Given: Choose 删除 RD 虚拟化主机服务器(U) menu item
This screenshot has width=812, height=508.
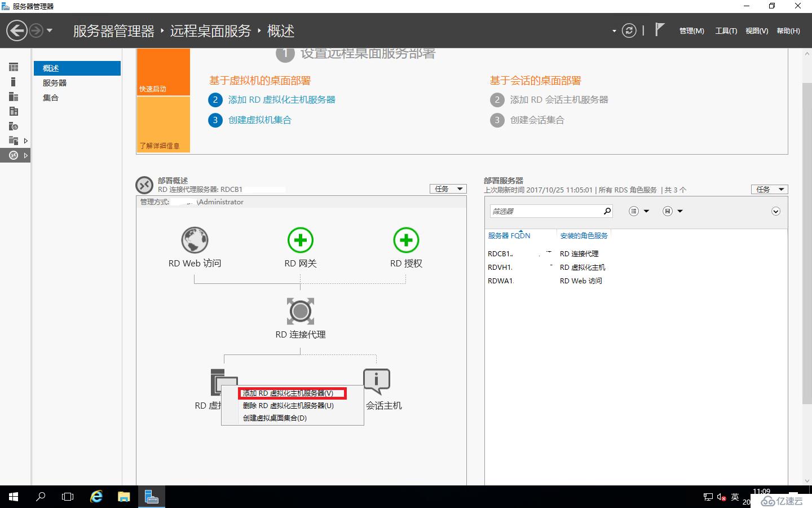Looking at the screenshot, I should (293, 406).
